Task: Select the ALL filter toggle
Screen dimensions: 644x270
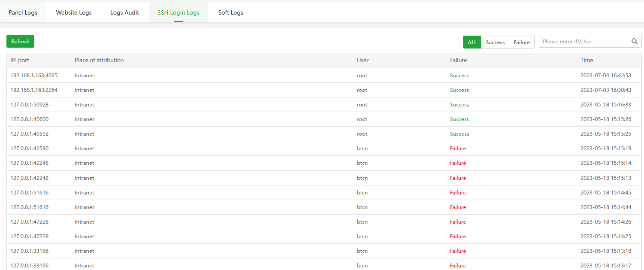Action: pyautogui.click(x=472, y=42)
